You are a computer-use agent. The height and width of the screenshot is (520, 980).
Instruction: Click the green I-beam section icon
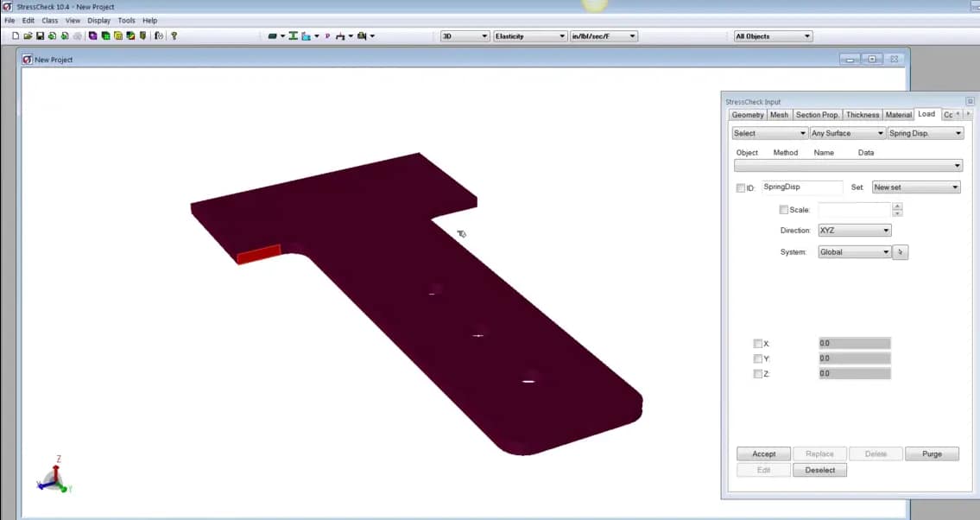292,35
